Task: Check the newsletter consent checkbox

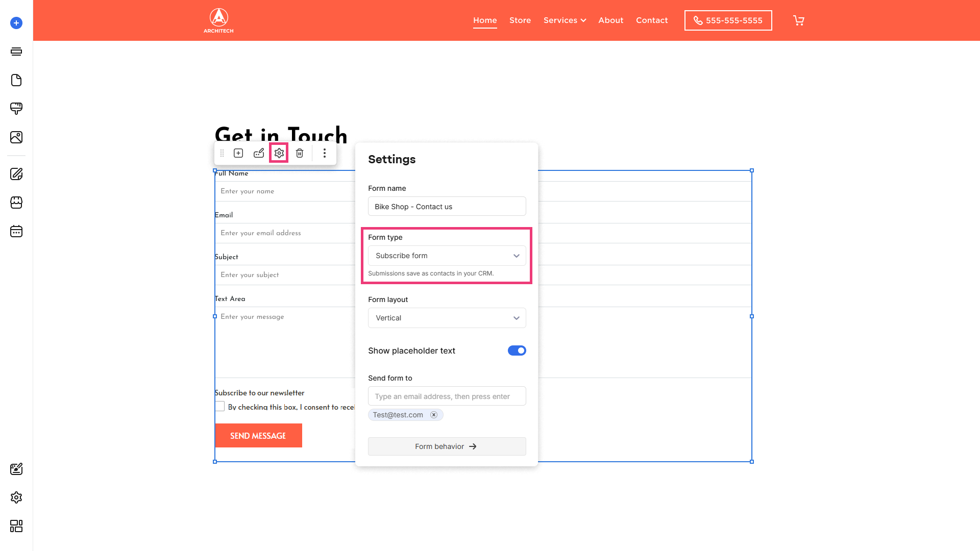Action: pos(219,407)
